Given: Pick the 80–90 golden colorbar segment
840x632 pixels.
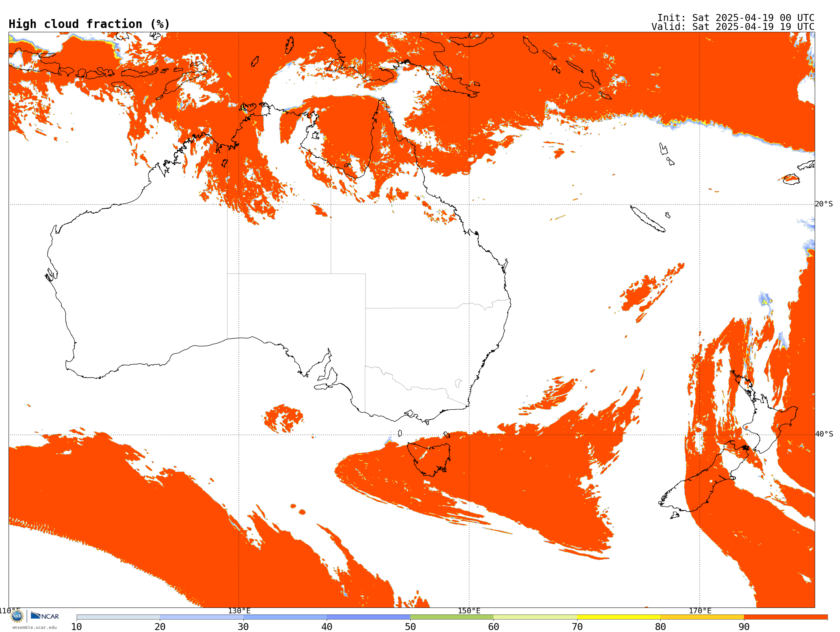Looking at the screenshot, I should tap(702, 617).
